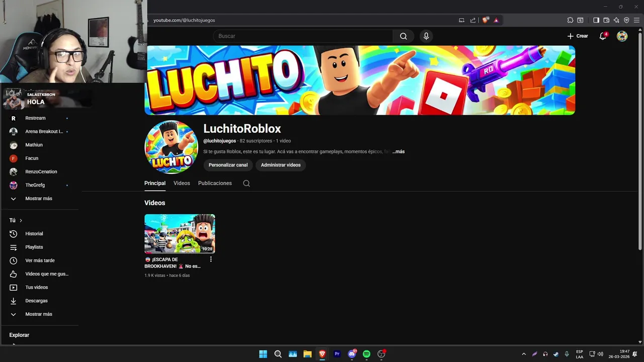
Task: Expand channel description with …más
Action: click(x=398, y=151)
